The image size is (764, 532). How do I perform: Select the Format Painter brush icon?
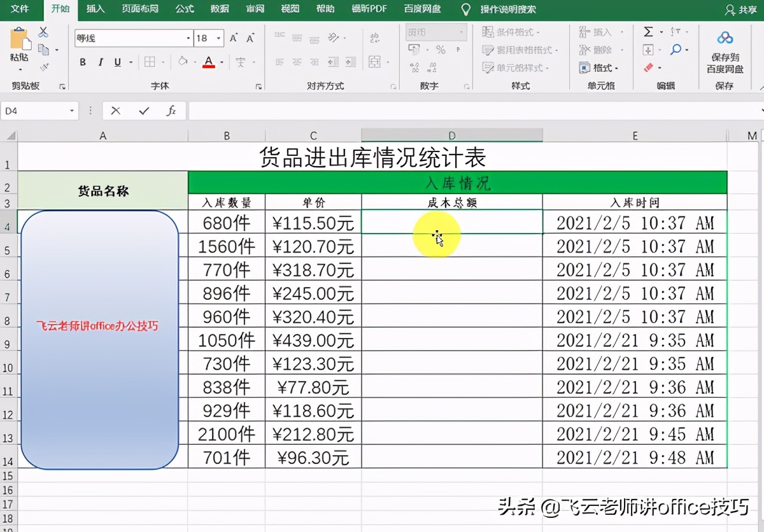coord(44,66)
